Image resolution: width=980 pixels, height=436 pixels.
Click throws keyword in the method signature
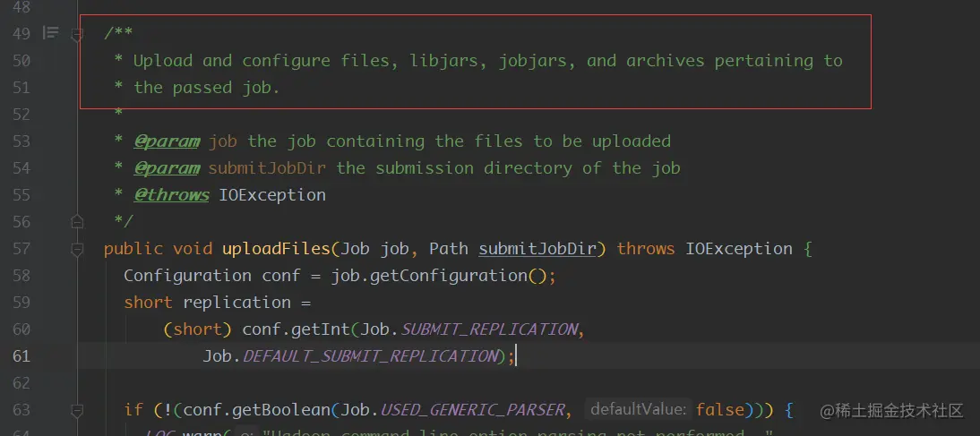(646, 249)
